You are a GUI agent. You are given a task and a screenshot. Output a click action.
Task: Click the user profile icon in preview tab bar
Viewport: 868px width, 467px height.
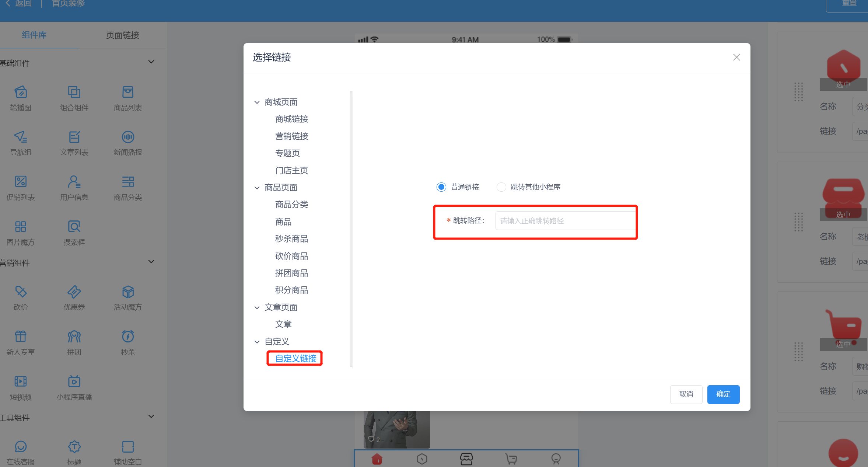tap(556, 459)
